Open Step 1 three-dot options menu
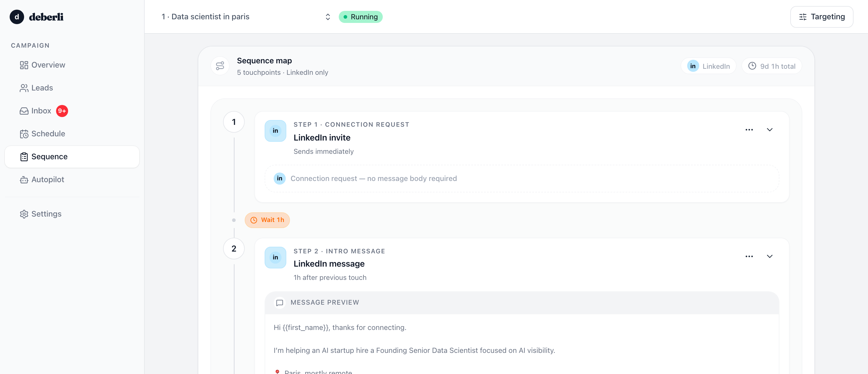 (749, 130)
